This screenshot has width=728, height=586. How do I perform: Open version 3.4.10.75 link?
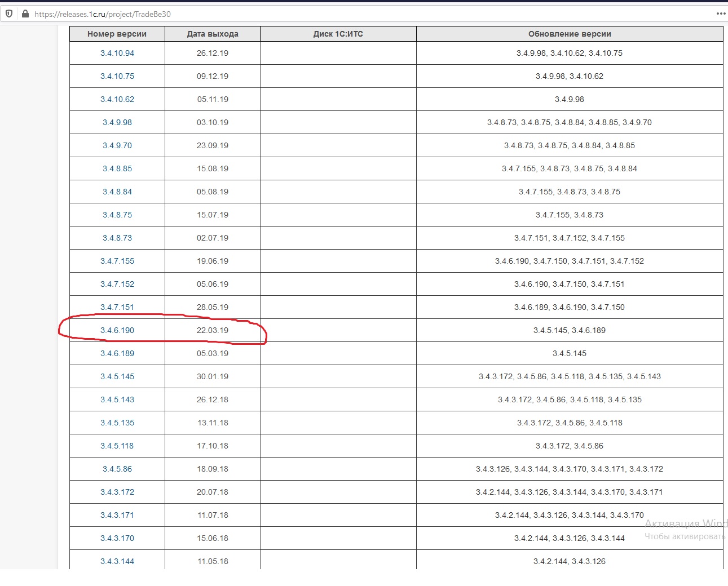coord(117,76)
